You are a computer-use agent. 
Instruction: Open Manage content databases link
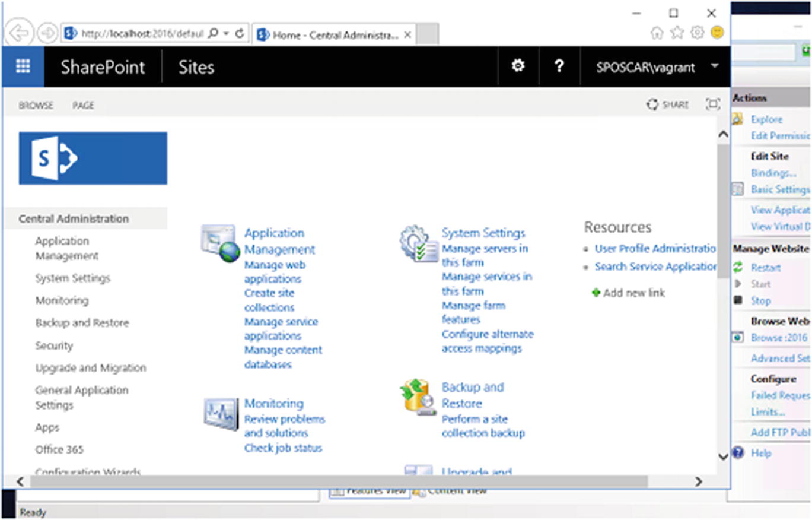pyautogui.click(x=283, y=357)
